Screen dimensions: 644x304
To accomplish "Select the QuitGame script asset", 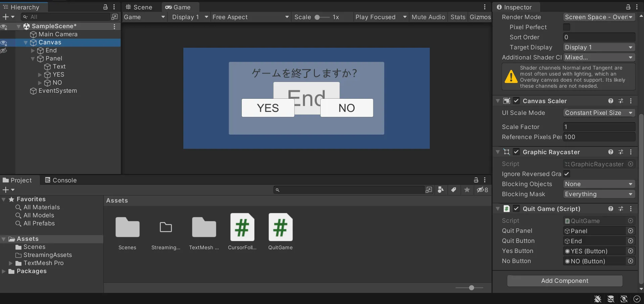I will 280,232.
